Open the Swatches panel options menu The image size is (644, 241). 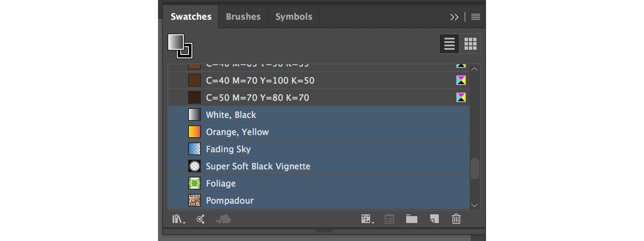pyautogui.click(x=475, y=17)
